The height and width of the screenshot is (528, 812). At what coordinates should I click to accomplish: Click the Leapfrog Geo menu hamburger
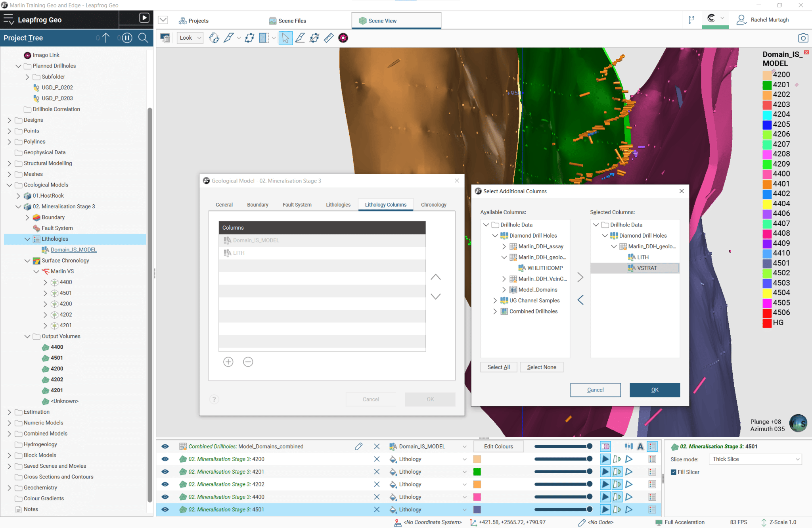[8, 19]
